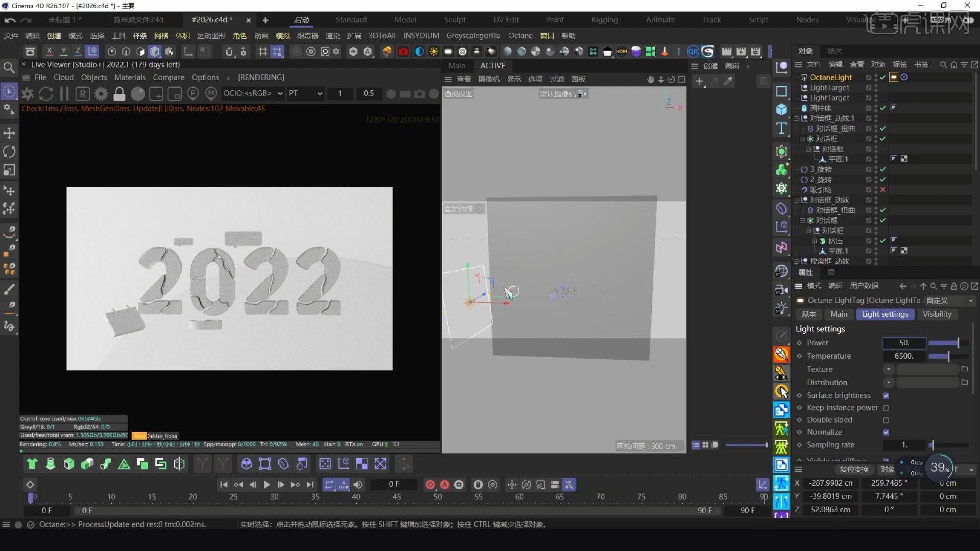Image resolution: width=980 pixels, height=551 pixels.
Task: Click the render region R icon
Action: click(83, 94)
